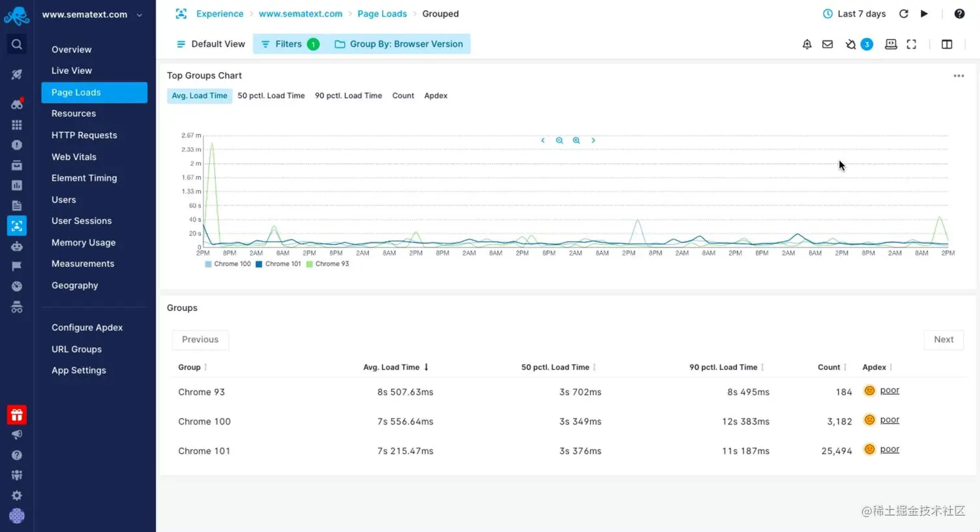Sort the table by Apdex column
The height and width of the screenshot is (532, 980).
(878, 367)
